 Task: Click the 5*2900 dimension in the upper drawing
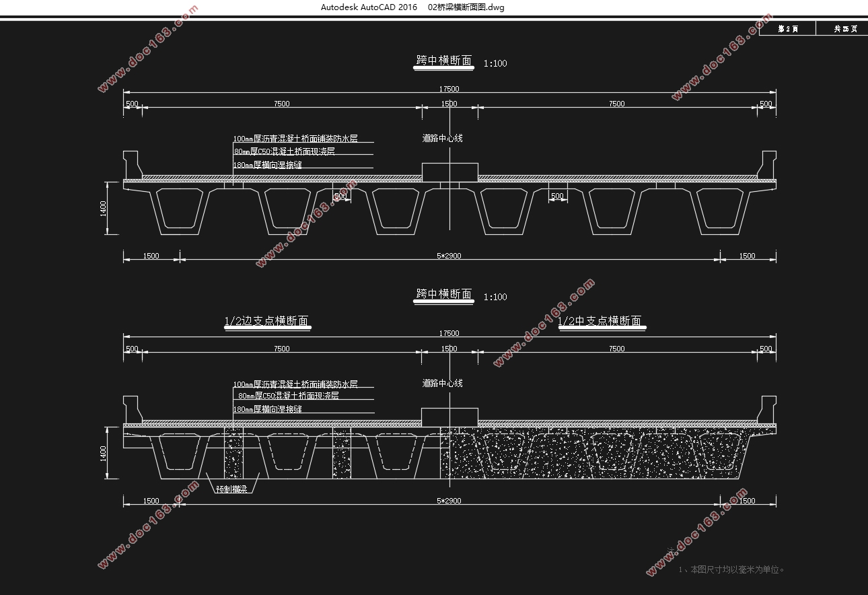tap(449, 256)
